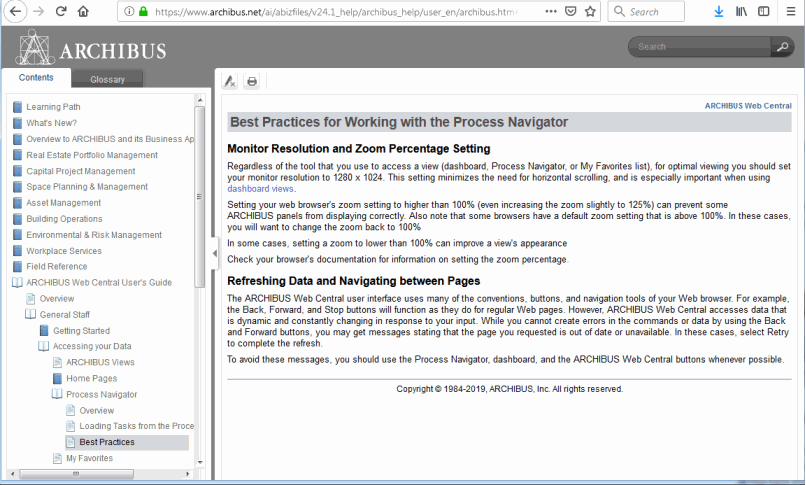Open the Loading Tasks topic in the tree
The width and height of the screenshot is (806, 485).
[136, 426]
